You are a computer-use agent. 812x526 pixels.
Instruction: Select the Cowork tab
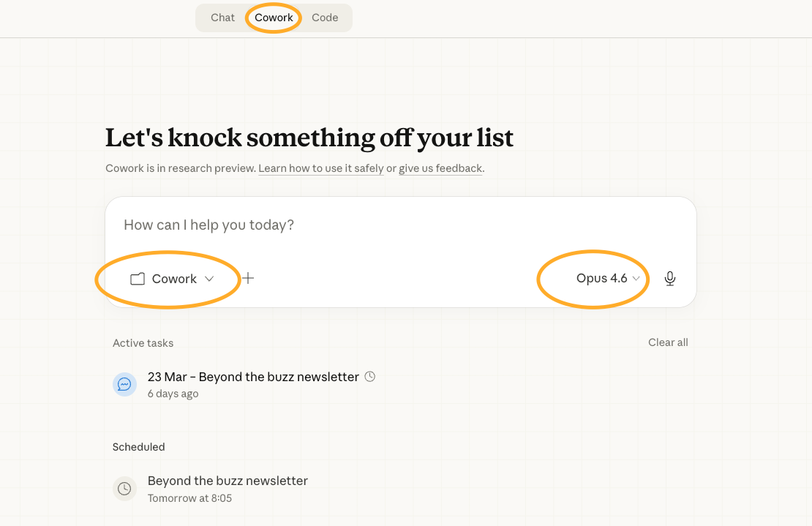[274, 18]
